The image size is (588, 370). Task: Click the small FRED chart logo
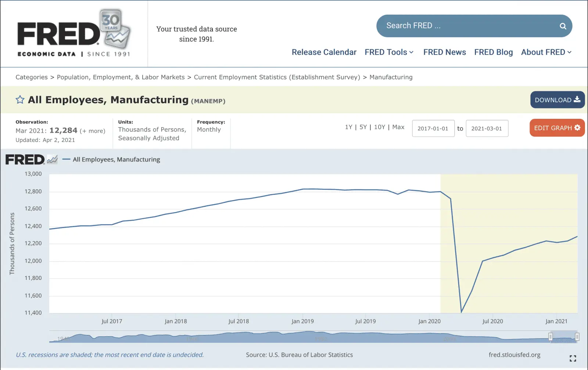(x=31, y=160)
